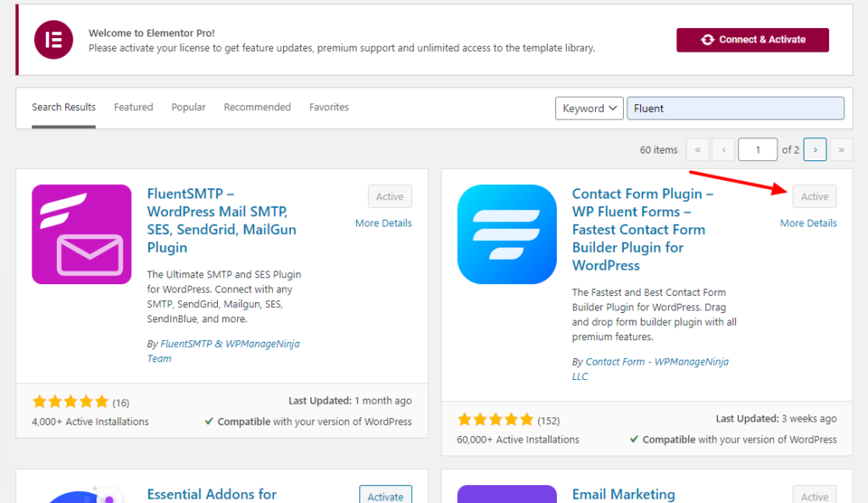
Task: Click the FluentSMTP plugin icon
Action: (x=81, y=234)
